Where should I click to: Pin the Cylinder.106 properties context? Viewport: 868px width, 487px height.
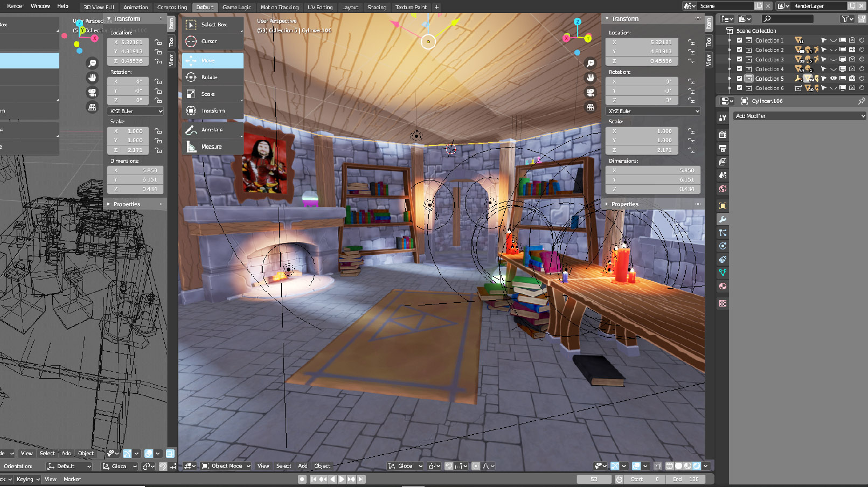(x=861, y=101)
